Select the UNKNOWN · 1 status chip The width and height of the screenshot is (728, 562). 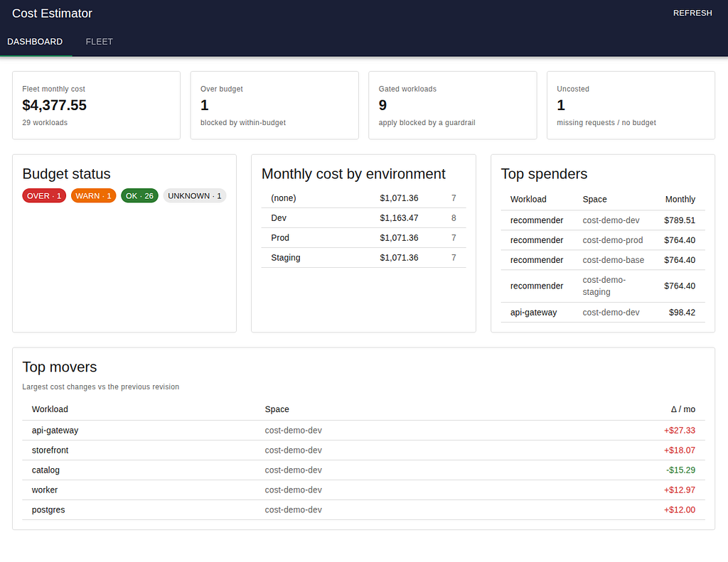[x=195, y=196]
